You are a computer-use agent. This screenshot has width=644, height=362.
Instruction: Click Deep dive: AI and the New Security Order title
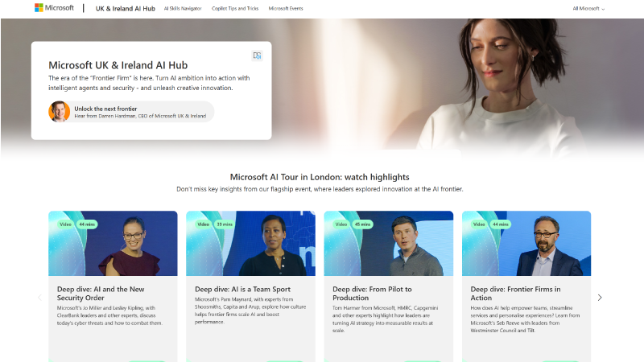click(101, 294)
